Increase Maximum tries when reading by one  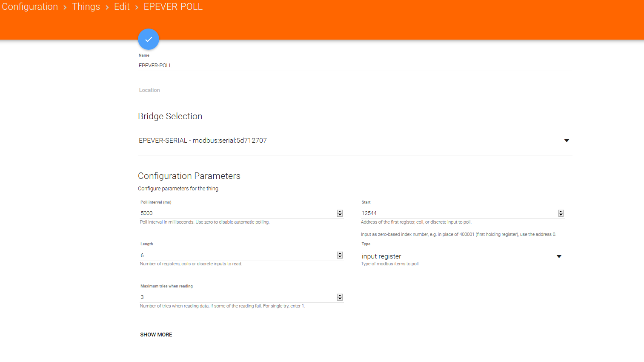click(x=340, y=296)
